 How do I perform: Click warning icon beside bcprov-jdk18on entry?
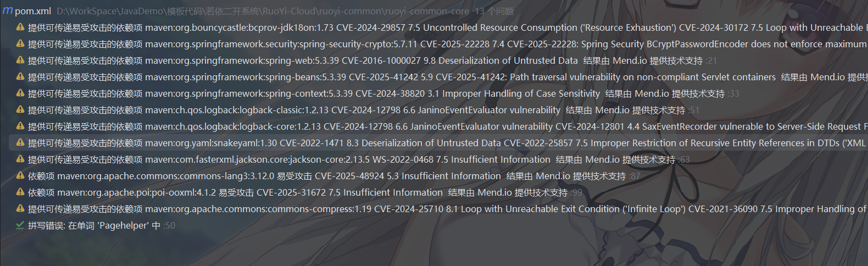tap(20, 27)
